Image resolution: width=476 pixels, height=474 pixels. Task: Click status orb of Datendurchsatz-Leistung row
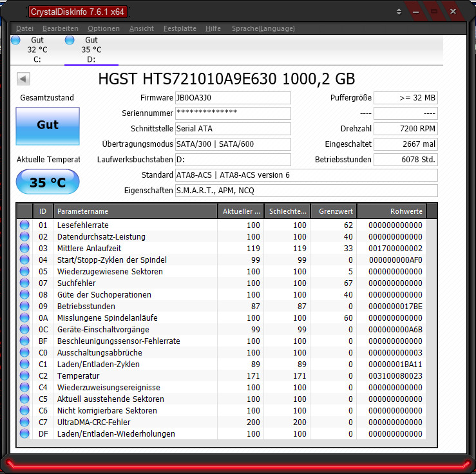[24, 236]
